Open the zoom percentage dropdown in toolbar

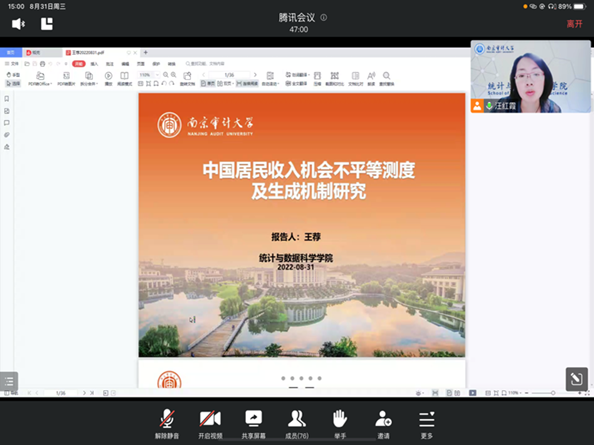tap(157, 75)
